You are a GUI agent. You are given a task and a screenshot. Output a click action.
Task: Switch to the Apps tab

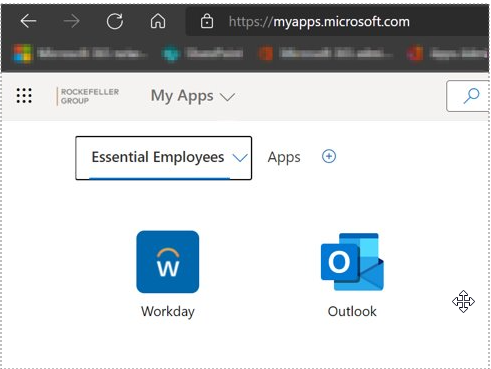(x=284, y=157)
